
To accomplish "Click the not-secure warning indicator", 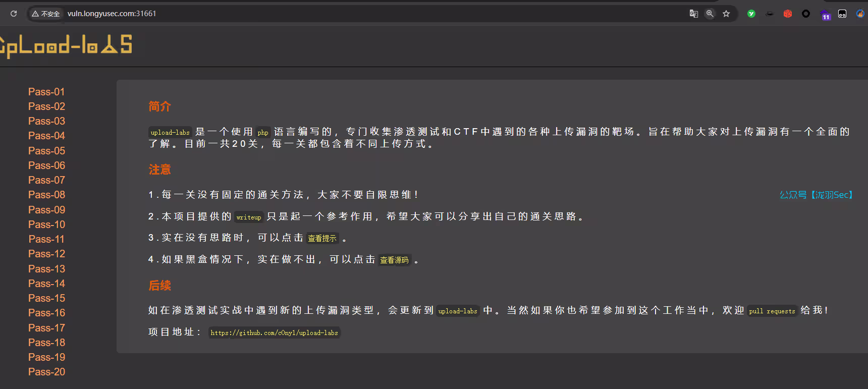I will click(46, 14).
